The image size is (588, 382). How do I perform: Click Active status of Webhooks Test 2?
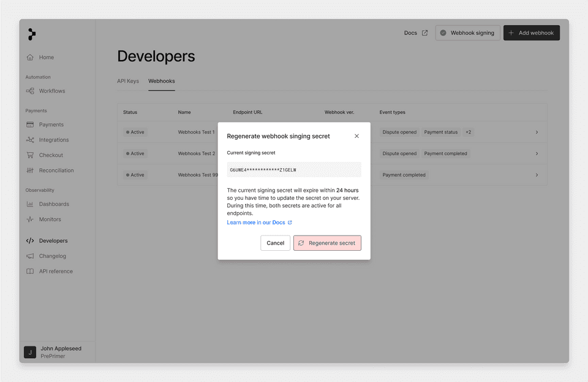pos(135,153)
